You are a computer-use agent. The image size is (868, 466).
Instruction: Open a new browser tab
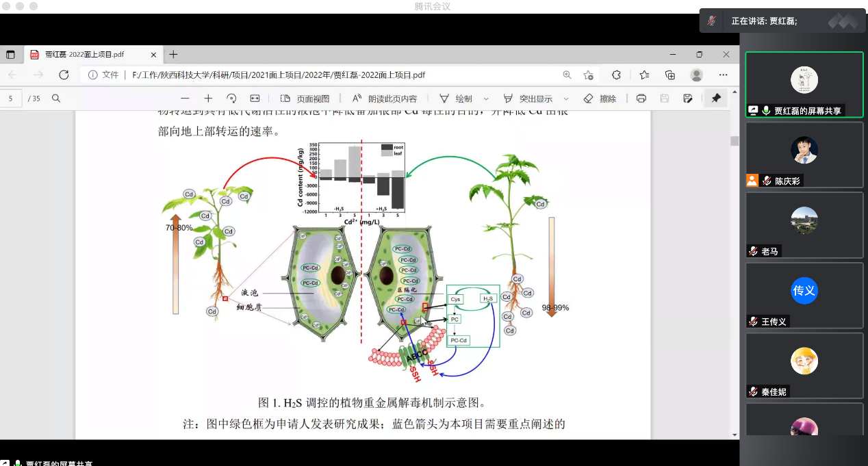173,55
